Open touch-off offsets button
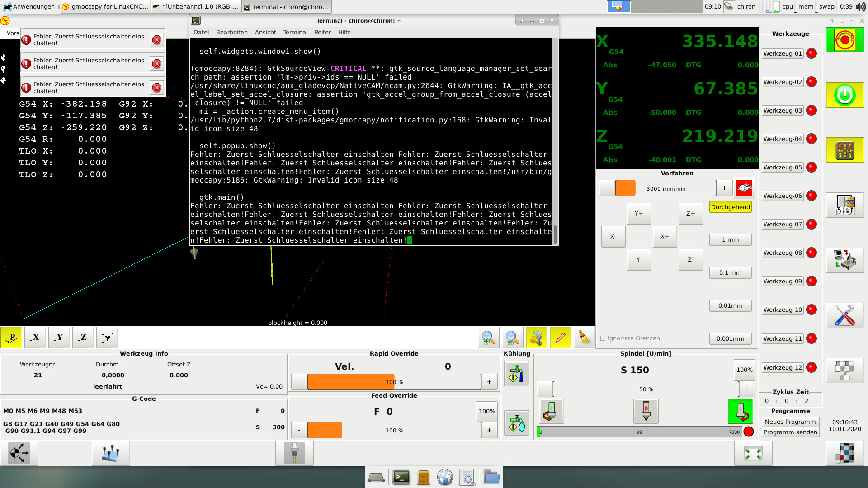This screenshot has width=868, height=488. (111, 453)
